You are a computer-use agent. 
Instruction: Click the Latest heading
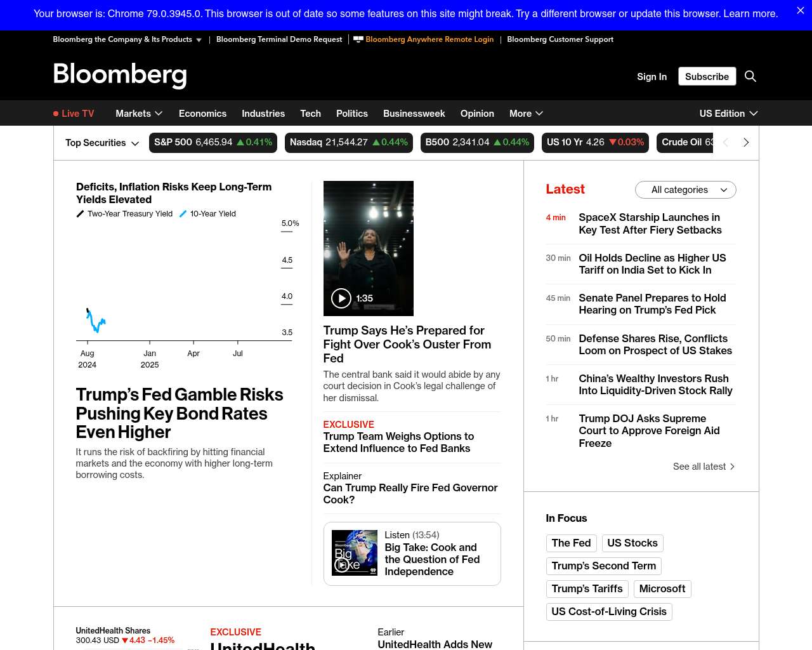pos(565,189)
